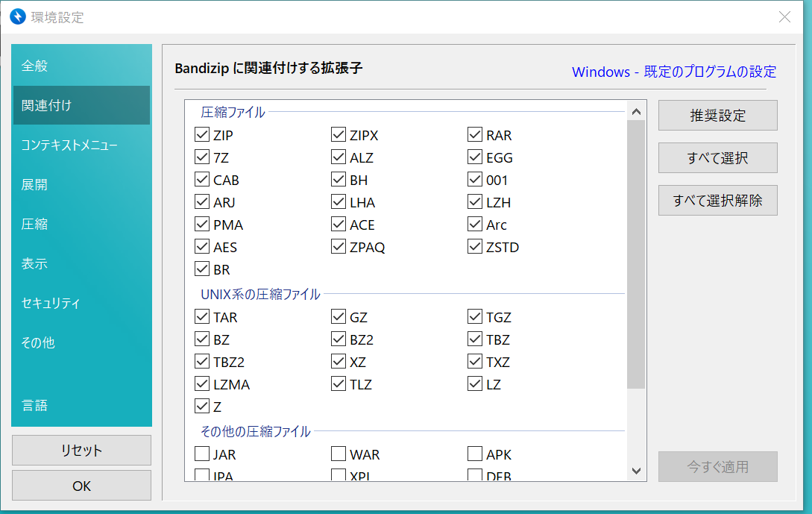The width and height of the screenshot is (812, 514).
Task: Toggle the TBZ2 checkbox
Action: coord(202,362)
